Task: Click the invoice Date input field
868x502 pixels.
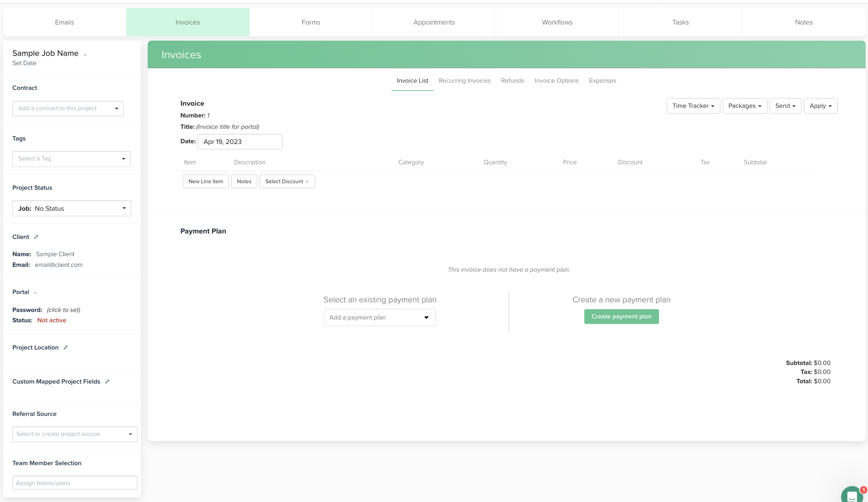Action: [240, 142]
